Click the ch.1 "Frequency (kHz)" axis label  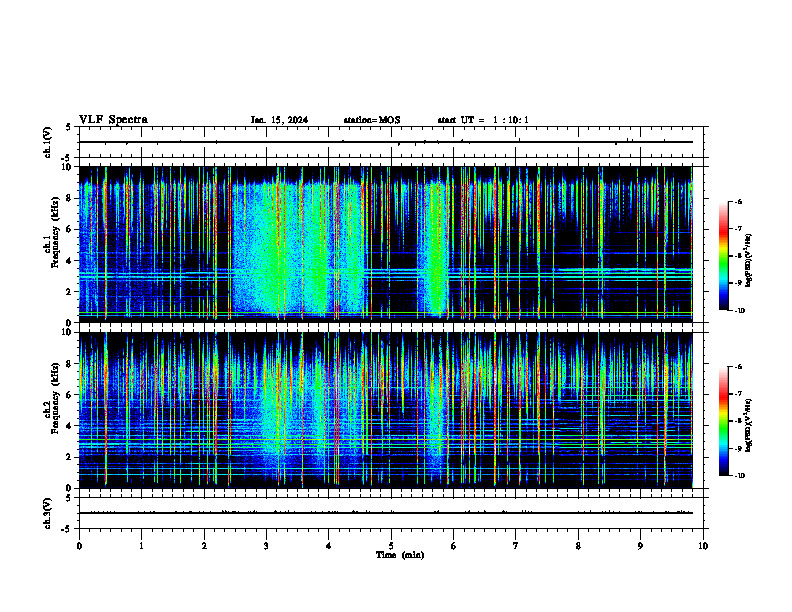pos(55,233)
